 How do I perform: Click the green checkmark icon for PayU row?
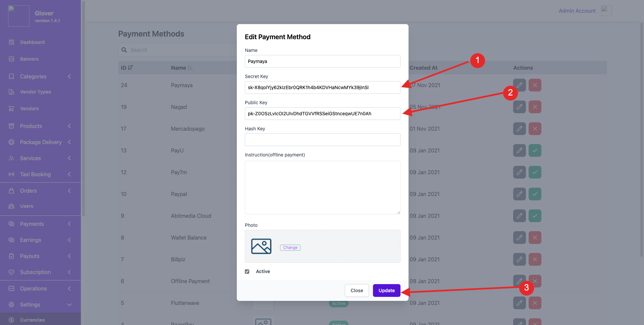click(535, 150)
